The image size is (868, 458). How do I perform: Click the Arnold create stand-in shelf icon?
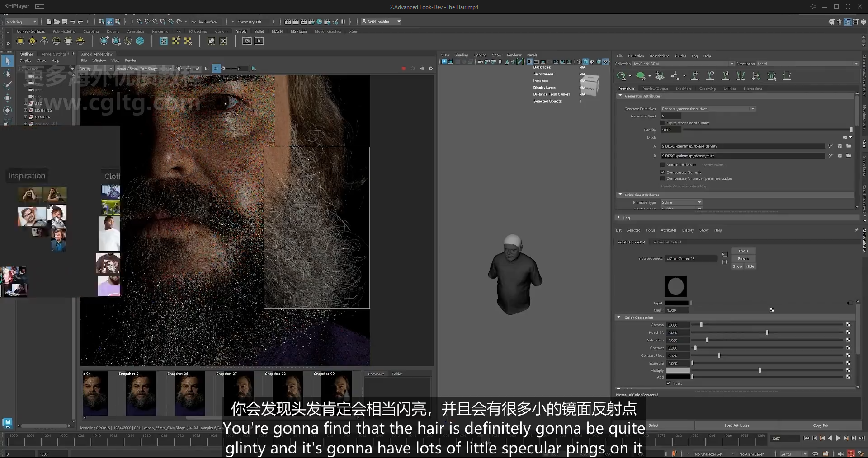pyautogui.click(x=104, y=41)
